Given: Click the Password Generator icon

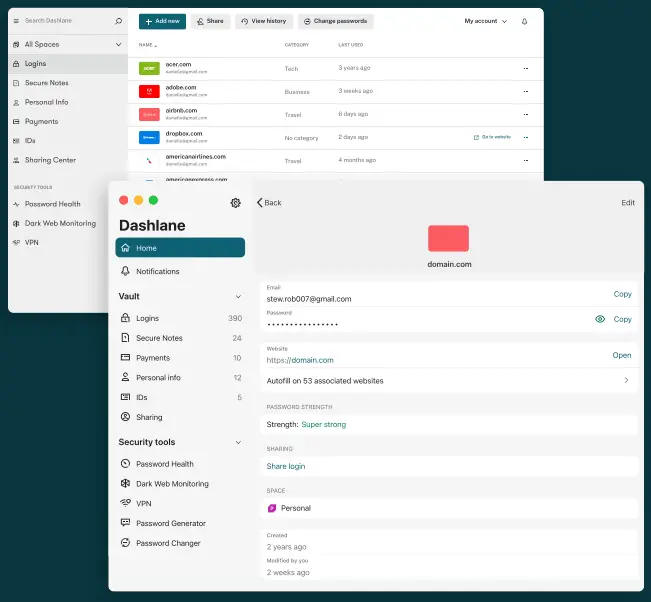Looking at the screenshot, I should click(x=125, y=522).
